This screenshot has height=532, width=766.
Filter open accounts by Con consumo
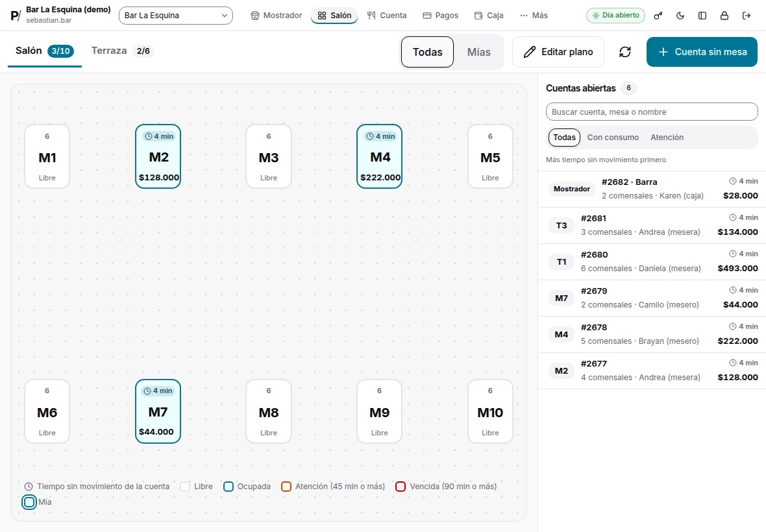pyautogui.click(x=613, y=138)
